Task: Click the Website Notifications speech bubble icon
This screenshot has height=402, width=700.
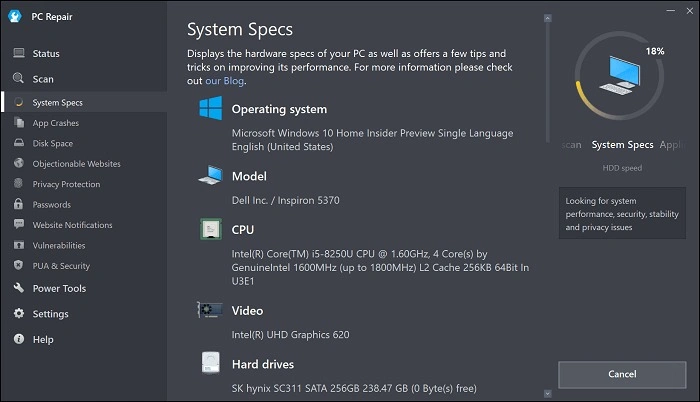Action: [x=18, y=225]
